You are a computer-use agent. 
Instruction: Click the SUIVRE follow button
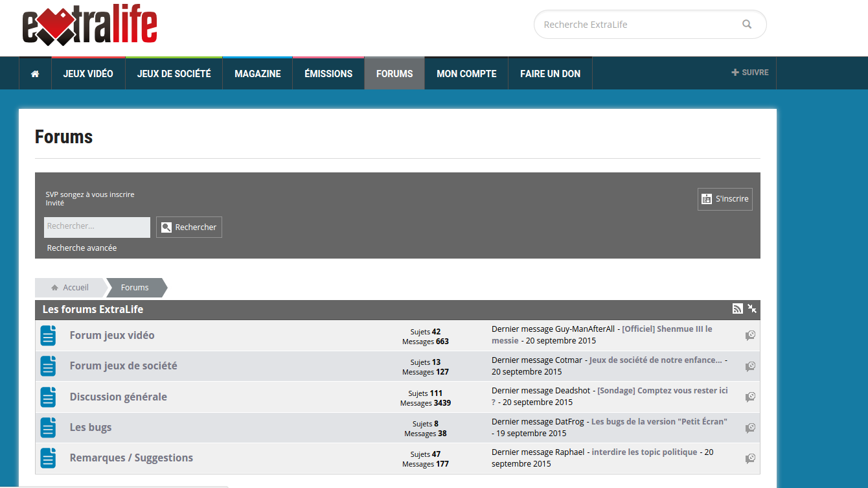click(x=750, y=73)
